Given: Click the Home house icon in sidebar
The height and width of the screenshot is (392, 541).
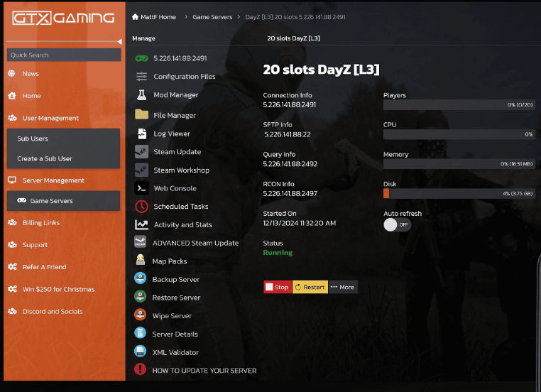Looking at the screenshot, I should (x=12, y=96).
